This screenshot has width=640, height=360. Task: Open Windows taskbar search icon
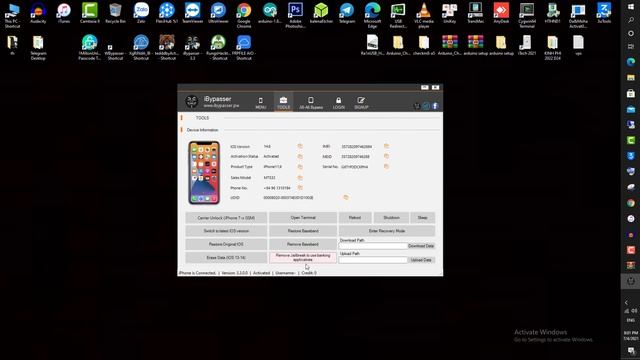631,20
